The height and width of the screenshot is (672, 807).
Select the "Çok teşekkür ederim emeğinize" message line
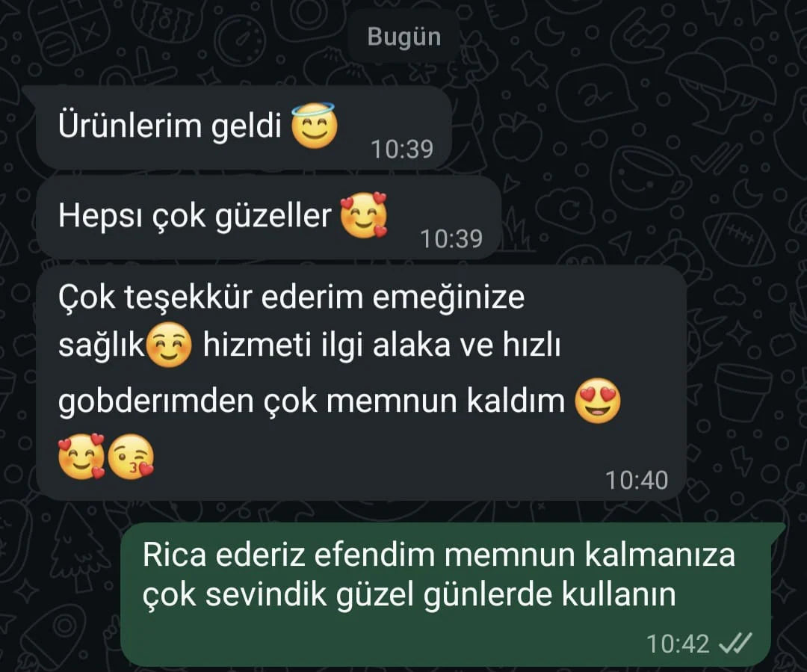(x=291, y=298)
